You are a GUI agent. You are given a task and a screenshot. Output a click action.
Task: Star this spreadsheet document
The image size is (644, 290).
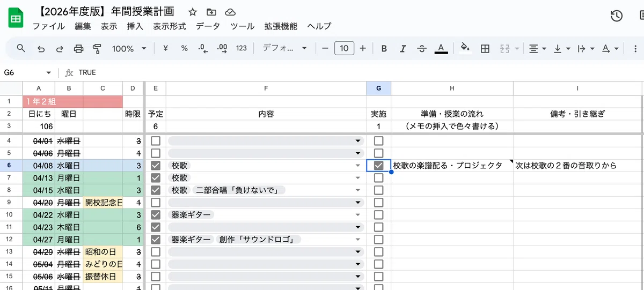pyautogui.click(x=193, y=12)
